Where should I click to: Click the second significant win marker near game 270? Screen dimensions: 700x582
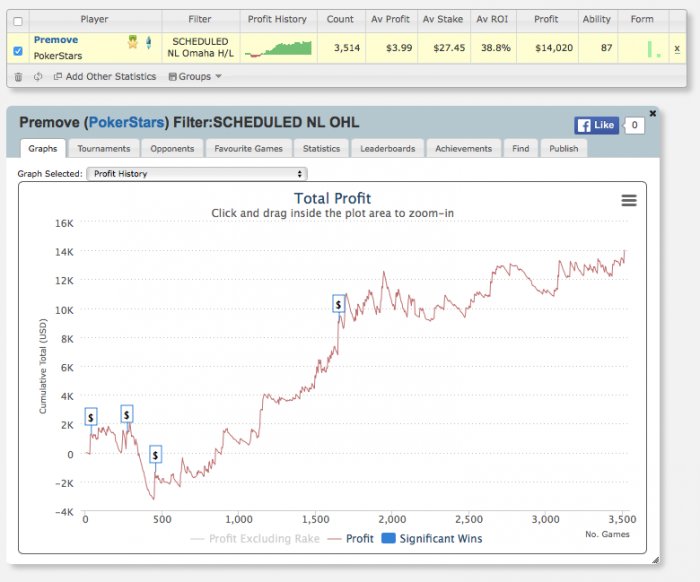(126, 415)
